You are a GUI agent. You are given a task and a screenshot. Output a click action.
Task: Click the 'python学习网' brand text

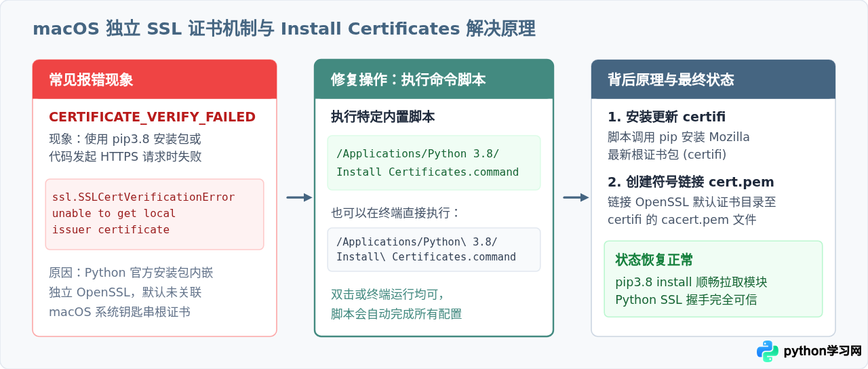[x=823, y=351]
